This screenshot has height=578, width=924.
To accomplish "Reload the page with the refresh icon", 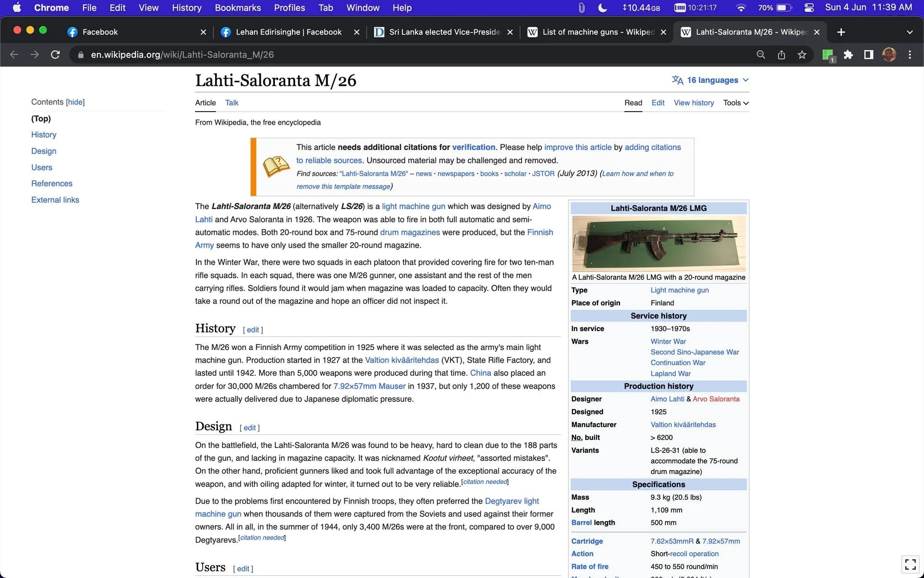I will point(55,55).
